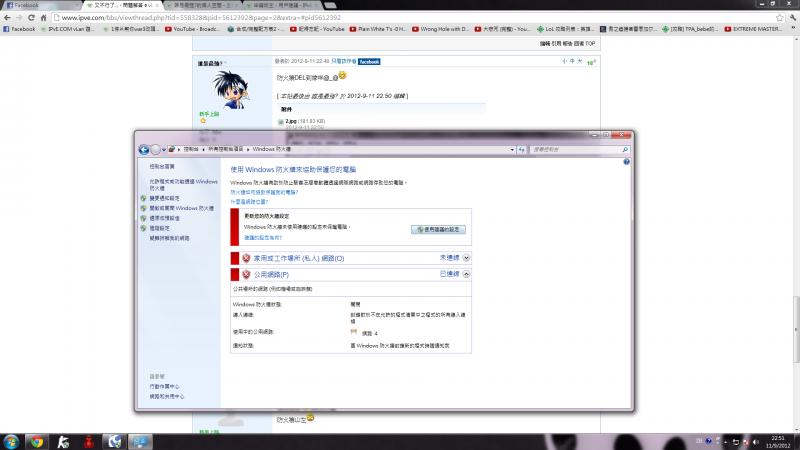
Task: Click the Forward arrow in the Firewall window
Action: [x=155, y=149]
